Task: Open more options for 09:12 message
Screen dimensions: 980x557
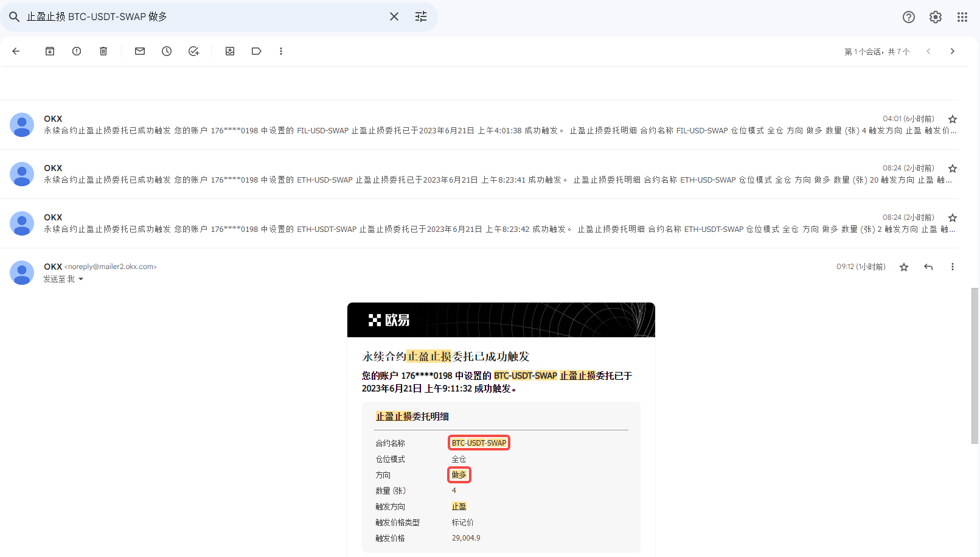Action: [x=953, y=267]
